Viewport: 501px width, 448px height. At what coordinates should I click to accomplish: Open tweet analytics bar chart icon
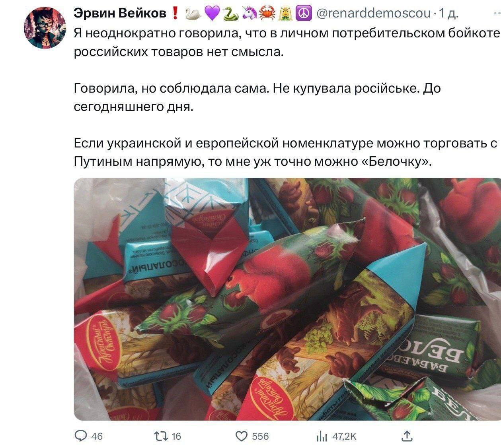click(x=322, y=436)
